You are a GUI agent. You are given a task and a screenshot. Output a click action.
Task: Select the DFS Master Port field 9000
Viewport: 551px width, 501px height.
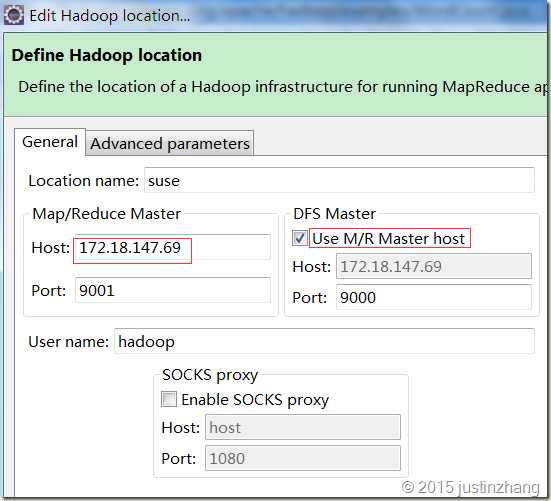pyautogui.click(x=434, y=298)
